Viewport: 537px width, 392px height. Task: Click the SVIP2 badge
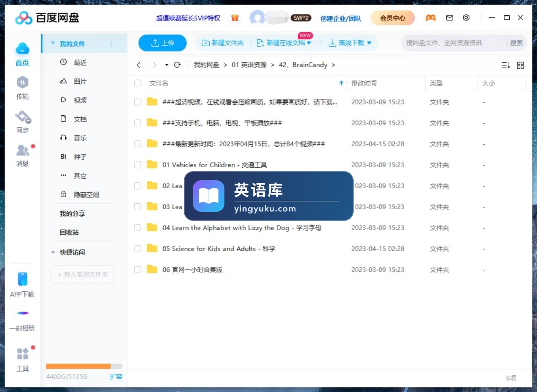pyautogui.click(x=301, y=18)
